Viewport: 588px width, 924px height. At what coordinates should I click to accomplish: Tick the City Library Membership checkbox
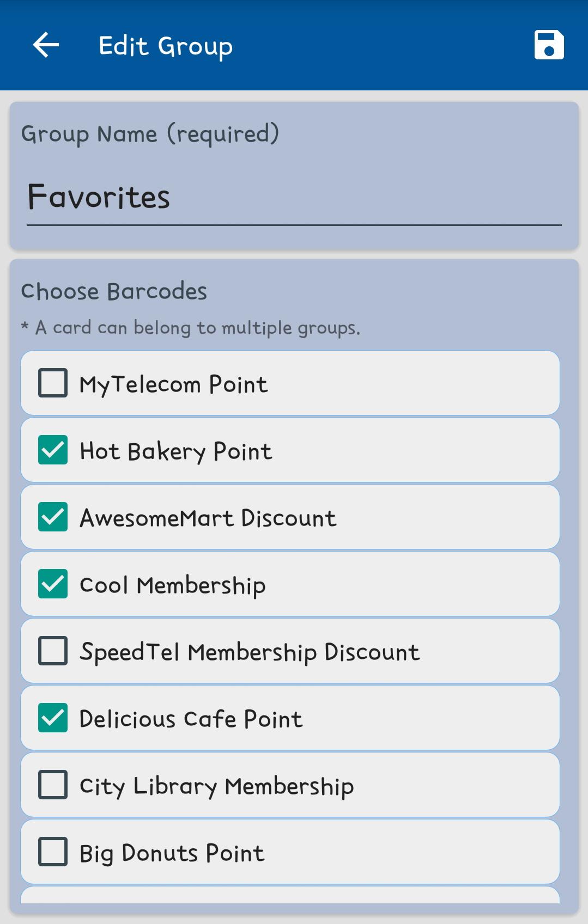pos(53,785)
